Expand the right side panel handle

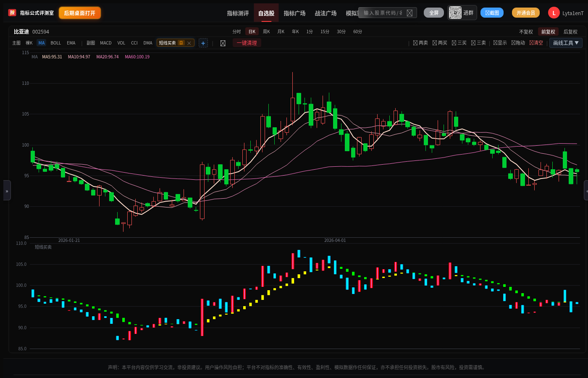[586, 191]
